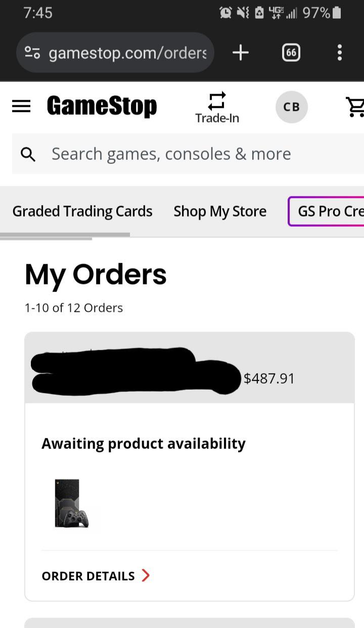Image resolution: width=364 pixels, height=628 pixels.
Task: Switch to Shop My Store
Action: (220, 211)
